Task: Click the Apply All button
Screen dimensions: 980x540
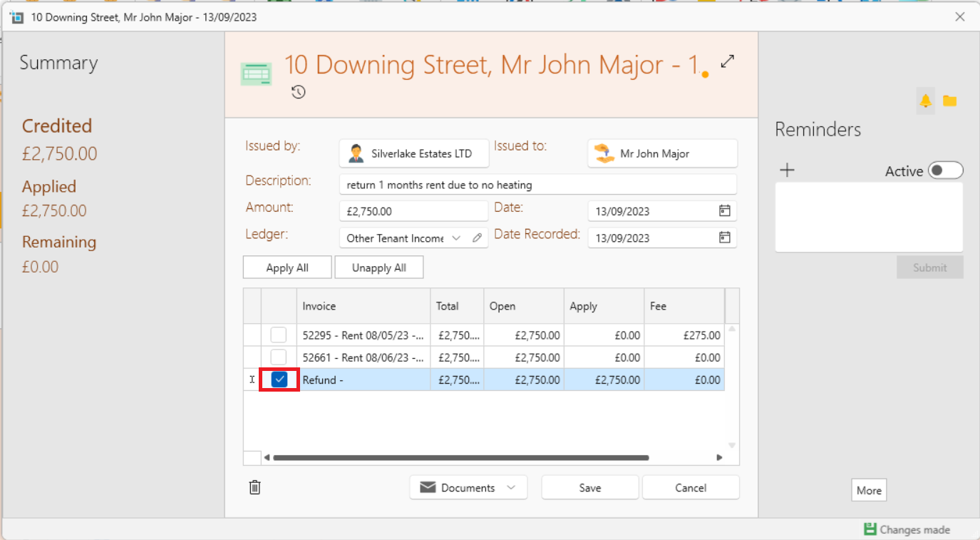Action: click(287, 268)
